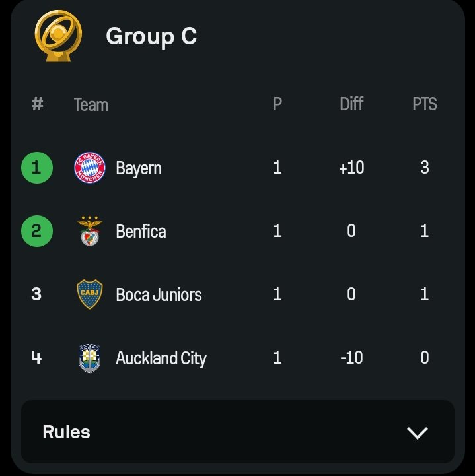This screenshot has width=475, height=476.
Task: Click the Team column header
Action: (91, 105)
